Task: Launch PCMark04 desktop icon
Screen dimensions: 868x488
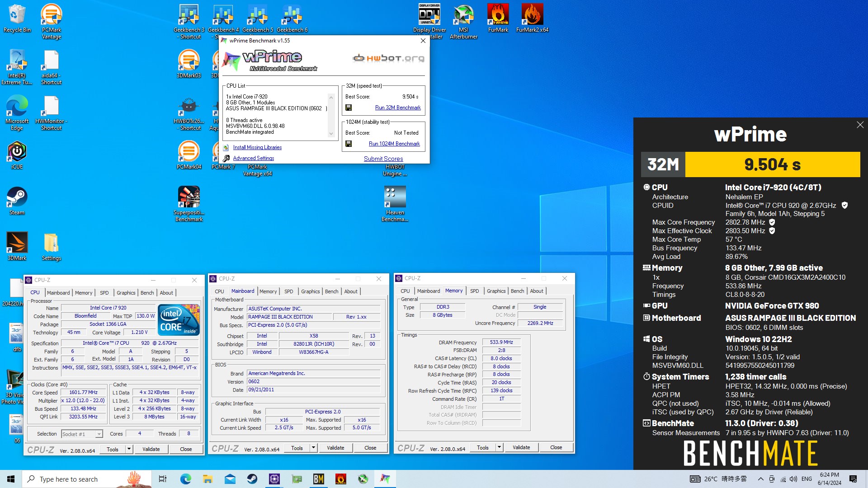Action: [x=189, y=155]
